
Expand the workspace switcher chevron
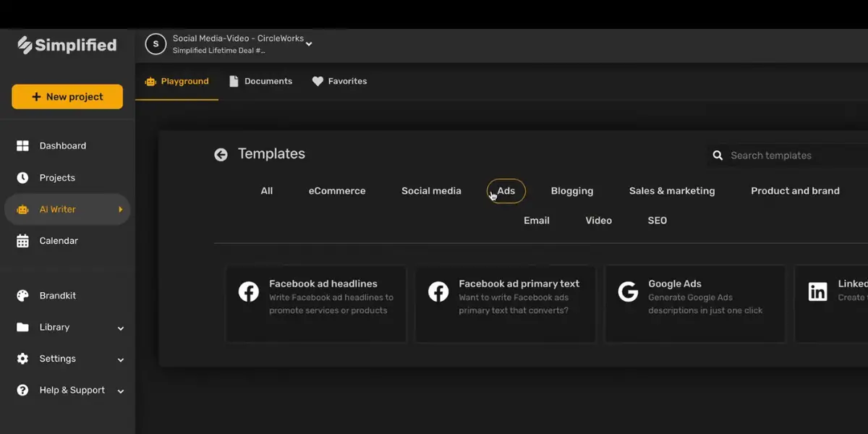click(x=309, y=44)
